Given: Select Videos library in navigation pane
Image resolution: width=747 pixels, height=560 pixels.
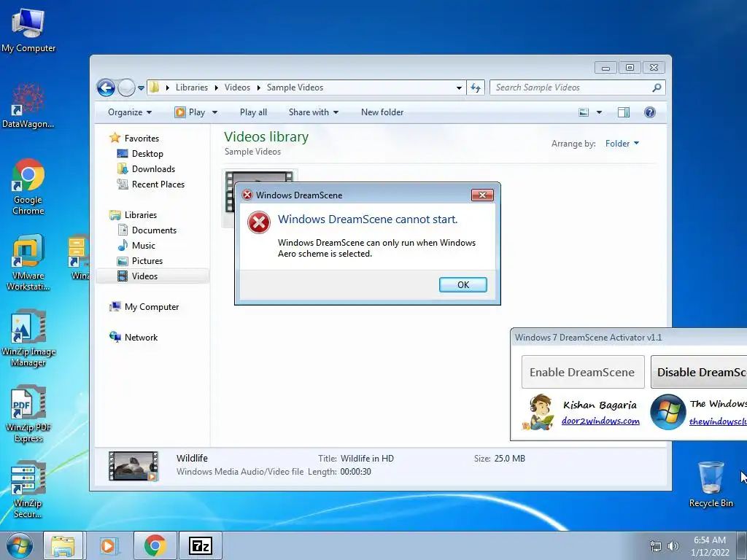Looking at the screenshot, I should coord(152,276).
